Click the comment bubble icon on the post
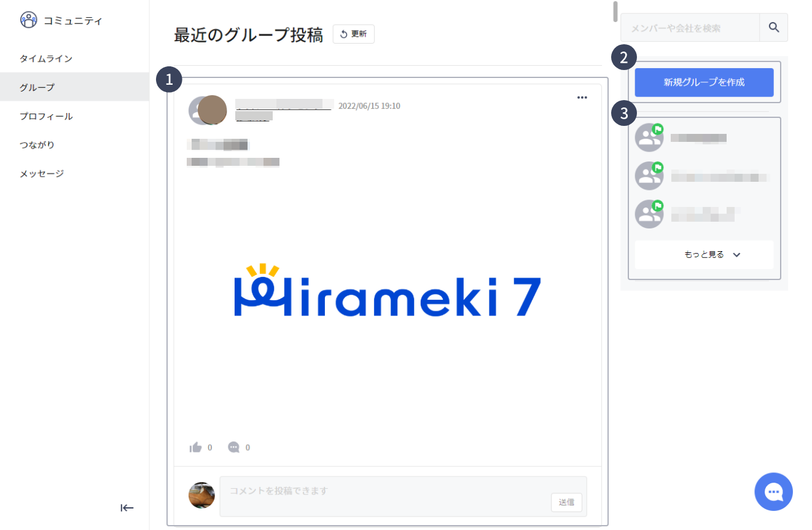Image resolution: width=812 pixels, height=530 pixels. point(234,447)
